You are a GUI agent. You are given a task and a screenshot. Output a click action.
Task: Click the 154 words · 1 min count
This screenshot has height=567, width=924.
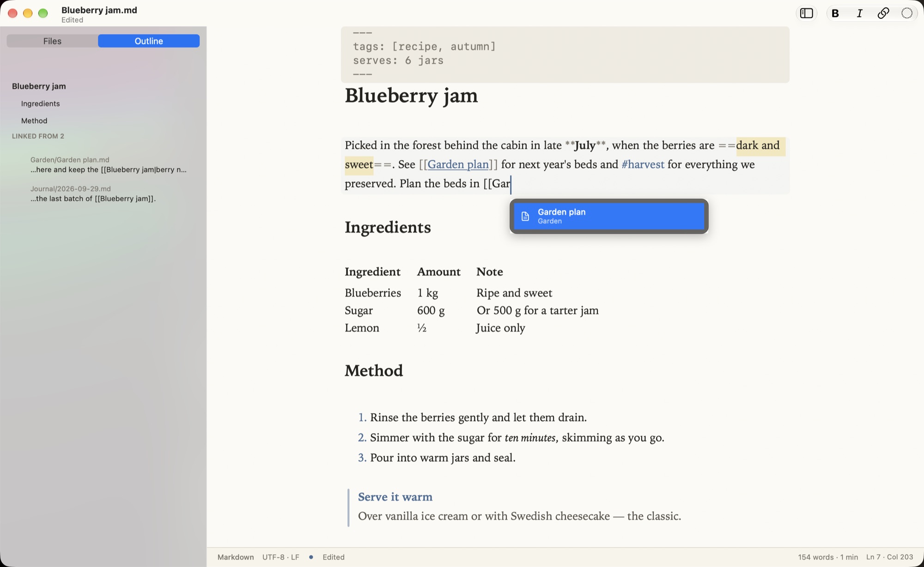828,557
